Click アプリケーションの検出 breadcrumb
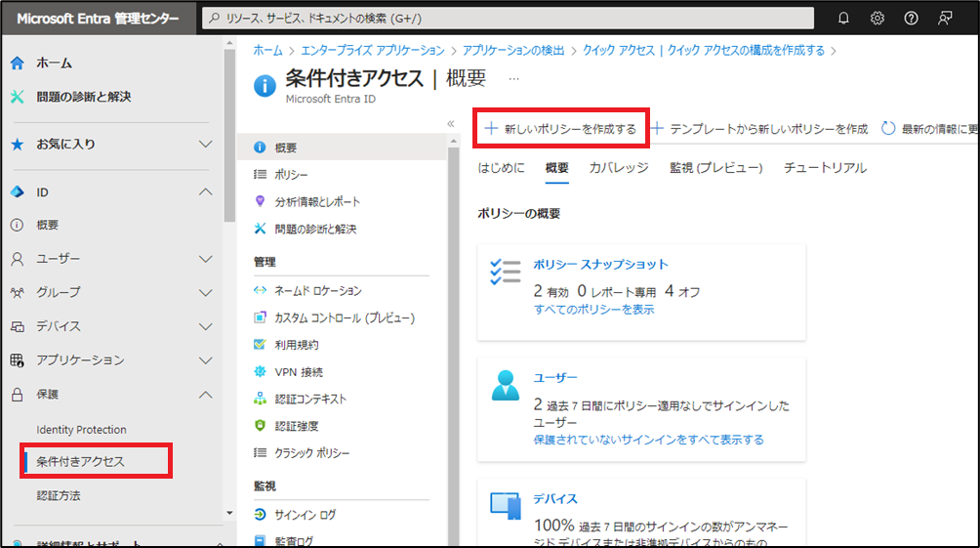 (513, 51)
